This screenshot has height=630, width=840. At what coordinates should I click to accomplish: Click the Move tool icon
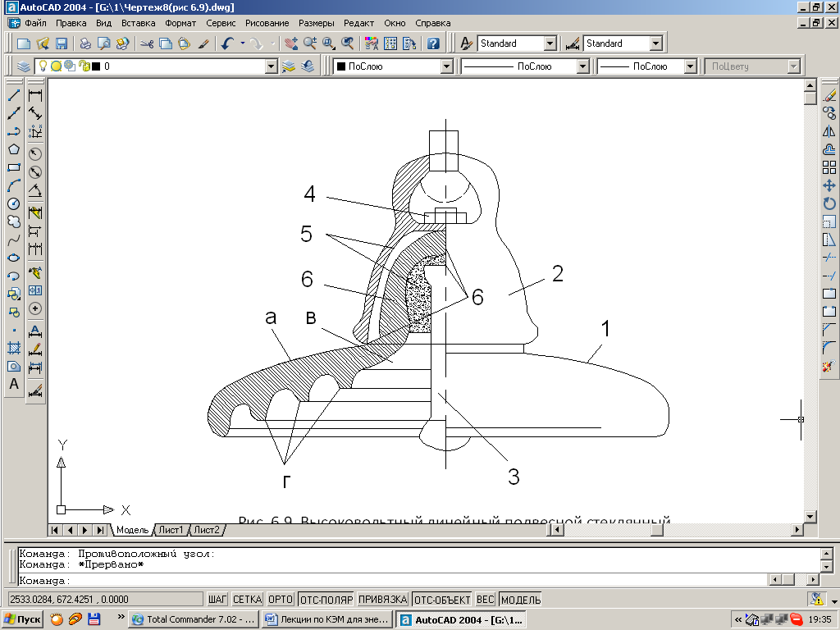829,185
